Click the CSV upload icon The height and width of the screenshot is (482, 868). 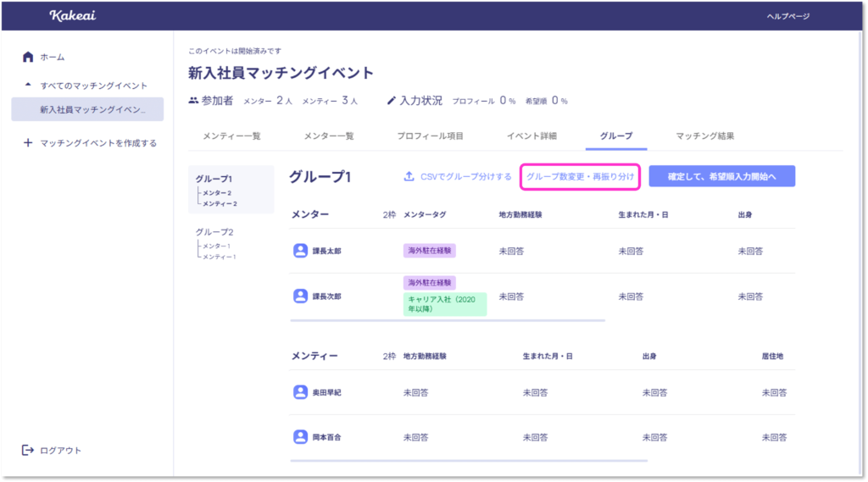[409, 176]
